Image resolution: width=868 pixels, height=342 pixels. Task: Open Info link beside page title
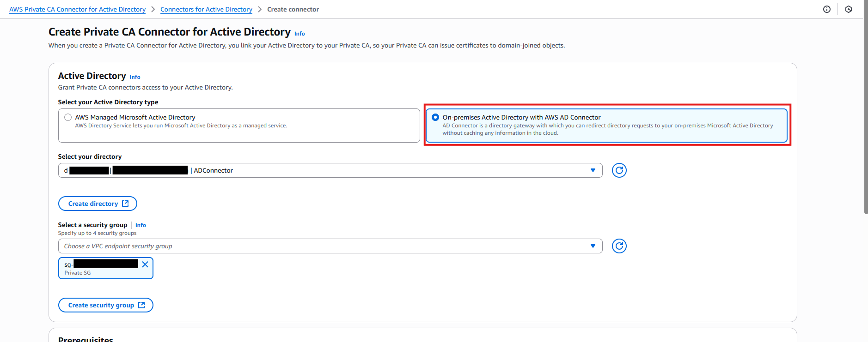click(x=300, y=34)
